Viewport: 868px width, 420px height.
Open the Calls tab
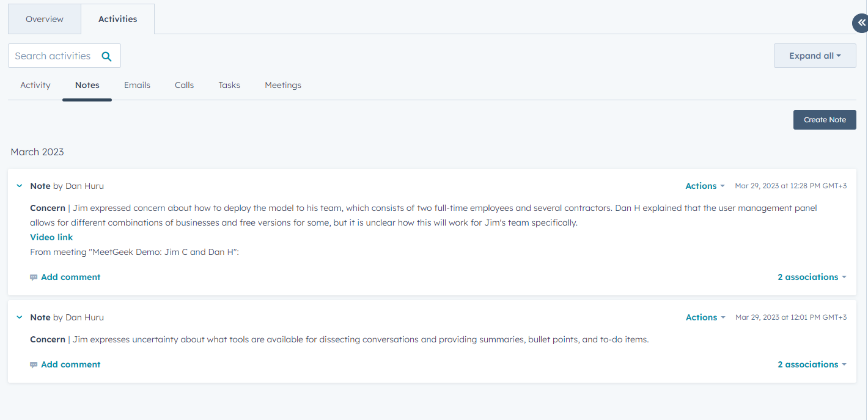tap(184, 85)
